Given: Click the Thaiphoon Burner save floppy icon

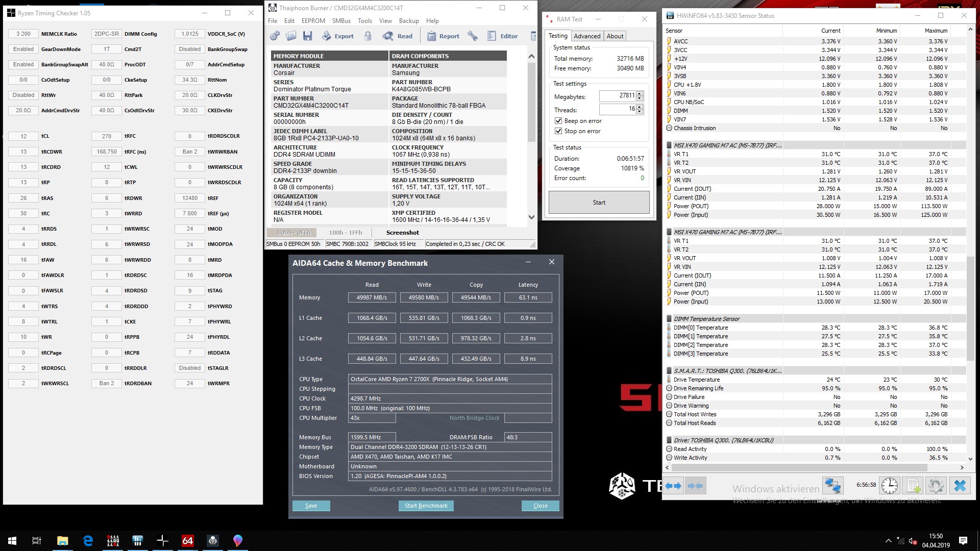Looking at the screenshot, I should [x=307, y=36].
